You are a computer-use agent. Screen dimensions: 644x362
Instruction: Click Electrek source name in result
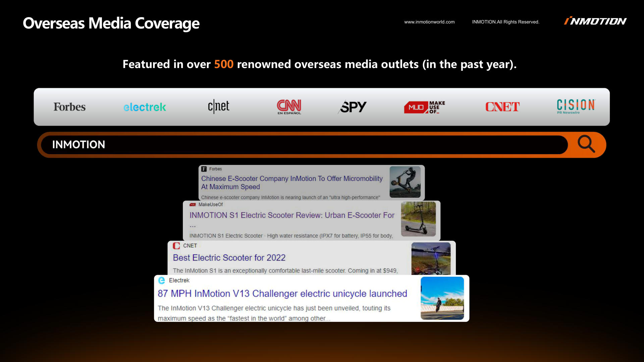[179, 280]
